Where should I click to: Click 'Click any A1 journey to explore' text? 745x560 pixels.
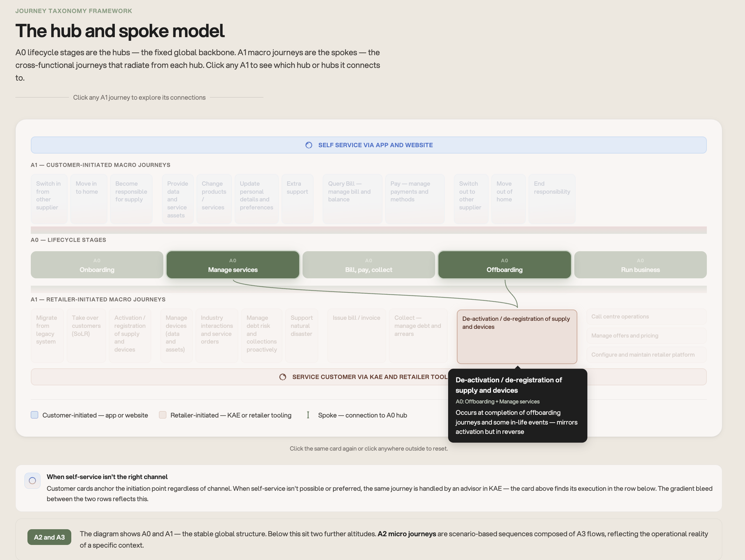[139, 97]
